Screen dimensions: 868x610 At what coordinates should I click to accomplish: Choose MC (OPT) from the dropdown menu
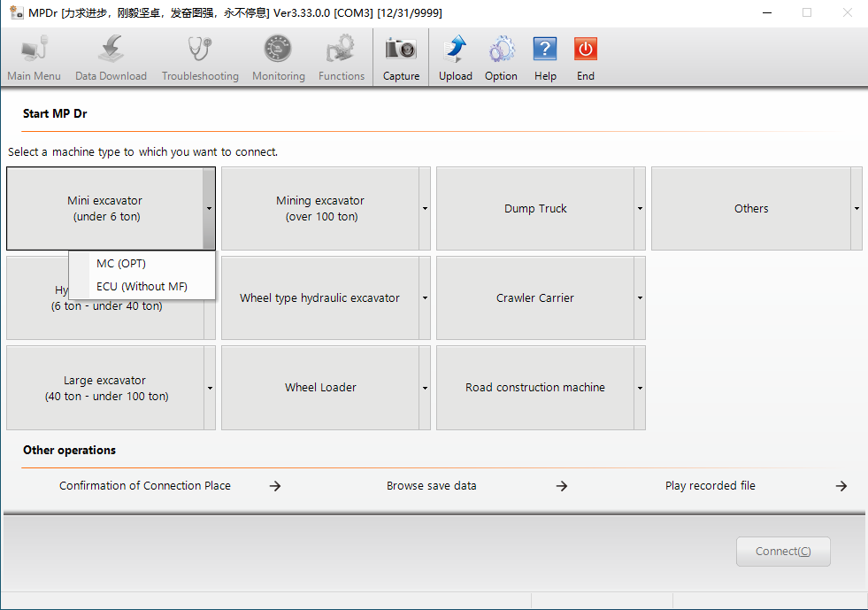pyautogui.click(x=142, y=264)
